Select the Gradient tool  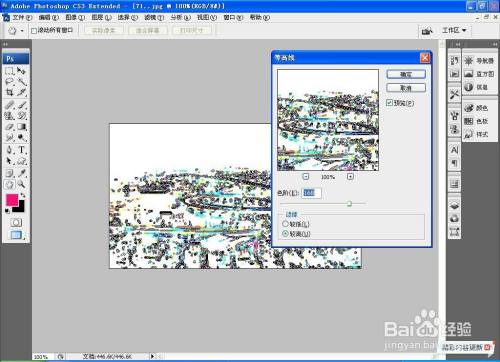(x=22, y=127)
